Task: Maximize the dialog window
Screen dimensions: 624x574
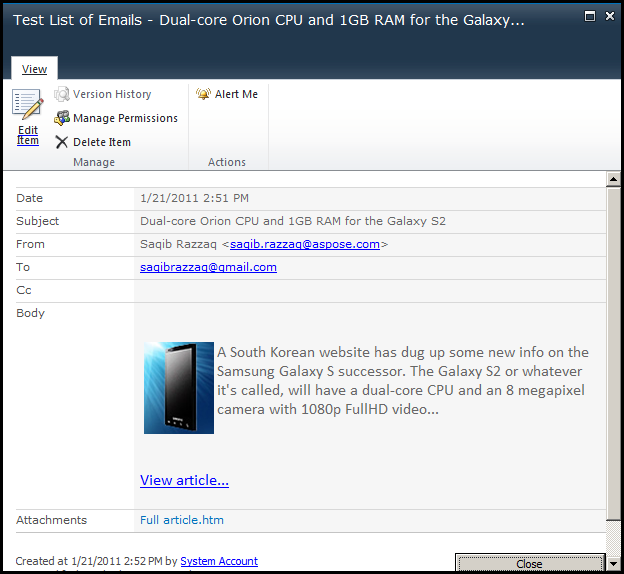Action: click(590, 16)
